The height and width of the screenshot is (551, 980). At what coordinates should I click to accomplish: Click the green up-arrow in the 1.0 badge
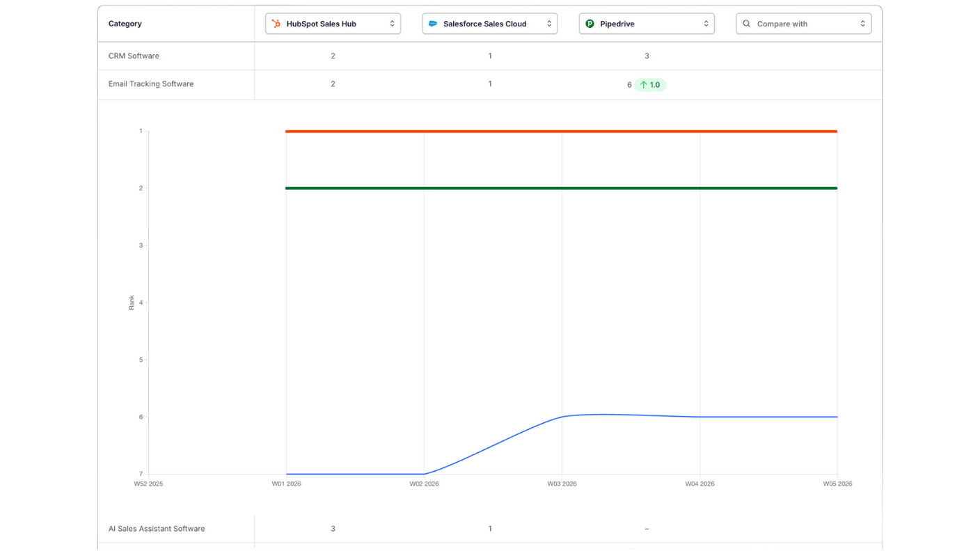[x=644, y=85]
